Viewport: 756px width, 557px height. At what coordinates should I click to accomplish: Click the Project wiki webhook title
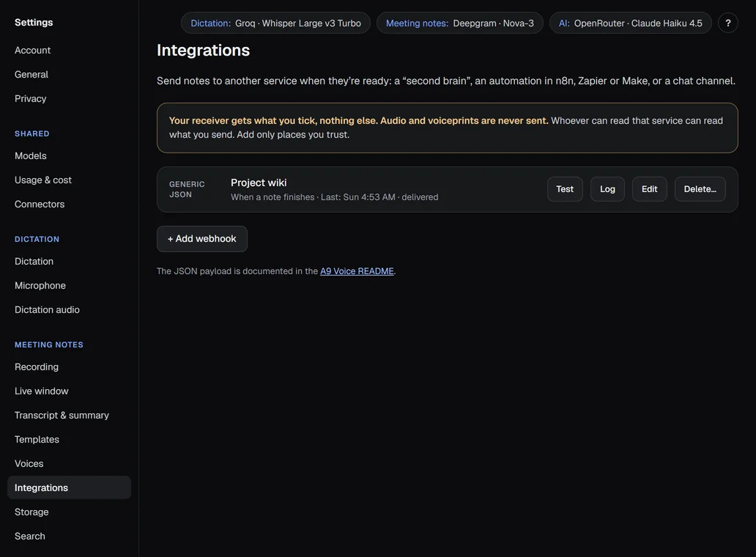tap(259, 182)
